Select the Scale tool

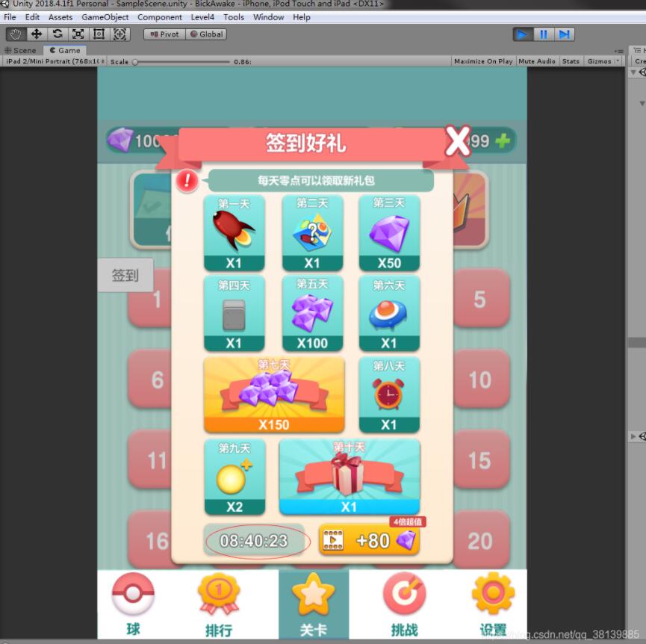pos(78,34)
